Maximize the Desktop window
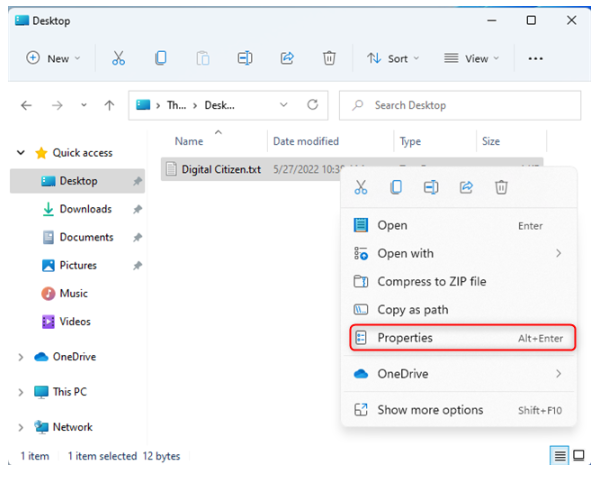The image size is (600, 481). click(531, 20)
